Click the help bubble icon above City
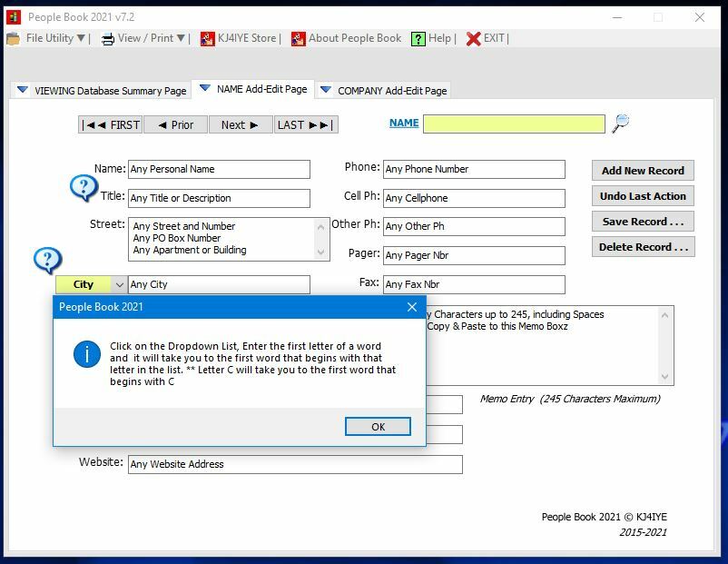 coord(47,260)
